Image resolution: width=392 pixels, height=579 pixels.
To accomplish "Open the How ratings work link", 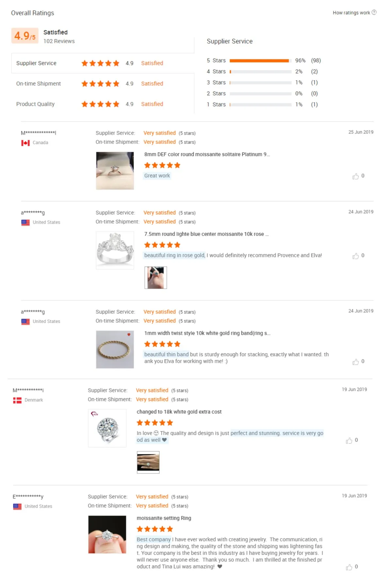I will pos(351,13).
